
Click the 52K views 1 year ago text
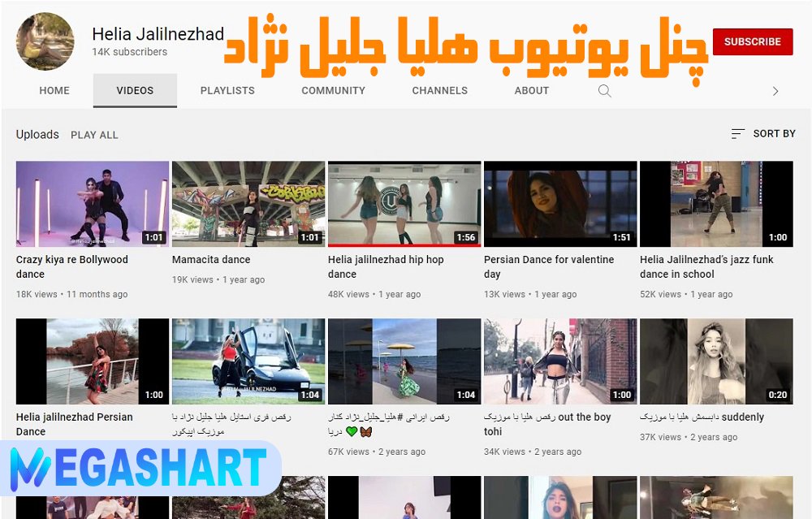pos(686,294)
